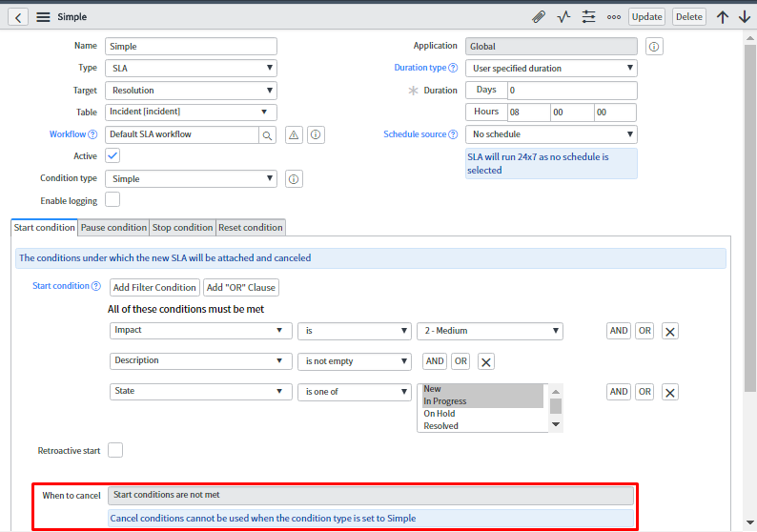Check the Retroactive start checkbox
Image resolution: width=757 pixels, height=532 pixels.
pos(115,450)
